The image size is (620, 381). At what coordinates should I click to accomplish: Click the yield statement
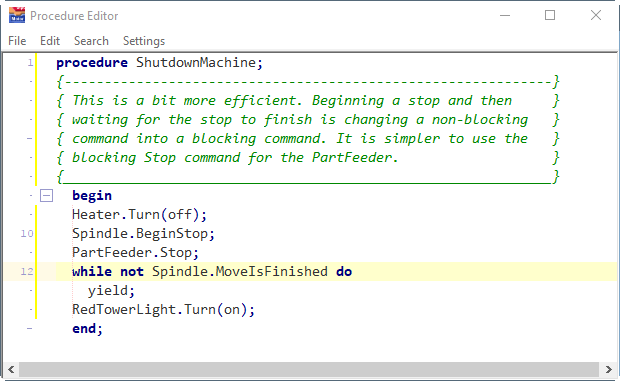click(x=111, y=291)
